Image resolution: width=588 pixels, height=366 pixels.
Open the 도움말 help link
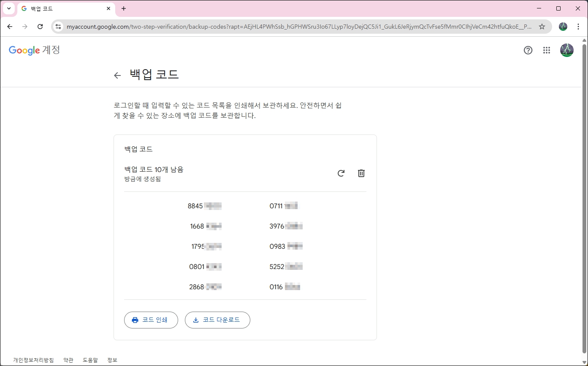(x=91, y=360)
